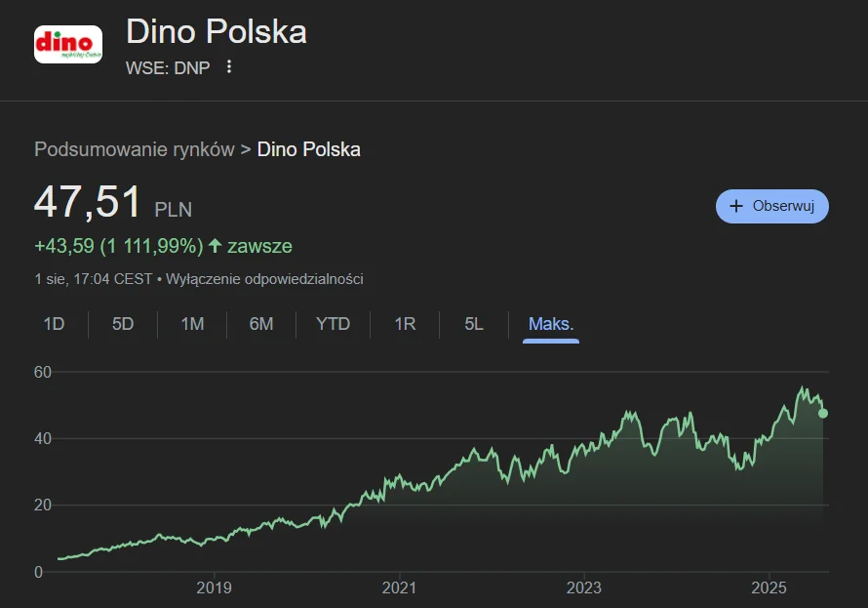
Task: Open the Wyłączenie odpowiedzialności disclaimer link
Action: [x=264, y=279]
